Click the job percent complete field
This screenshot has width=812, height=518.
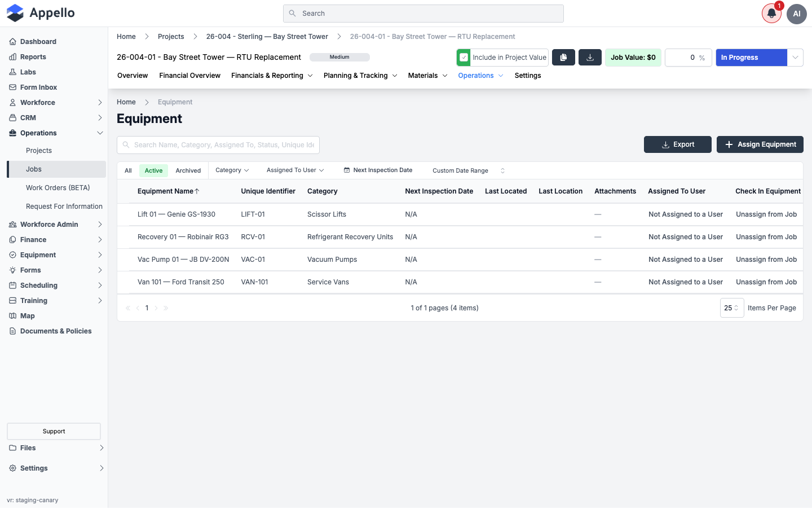point(689,58)
